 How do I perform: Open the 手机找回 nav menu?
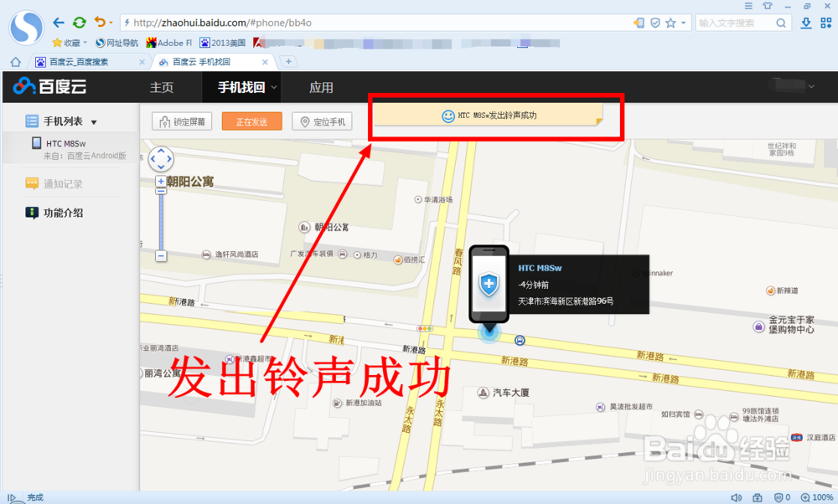click(x=241, y=87)
